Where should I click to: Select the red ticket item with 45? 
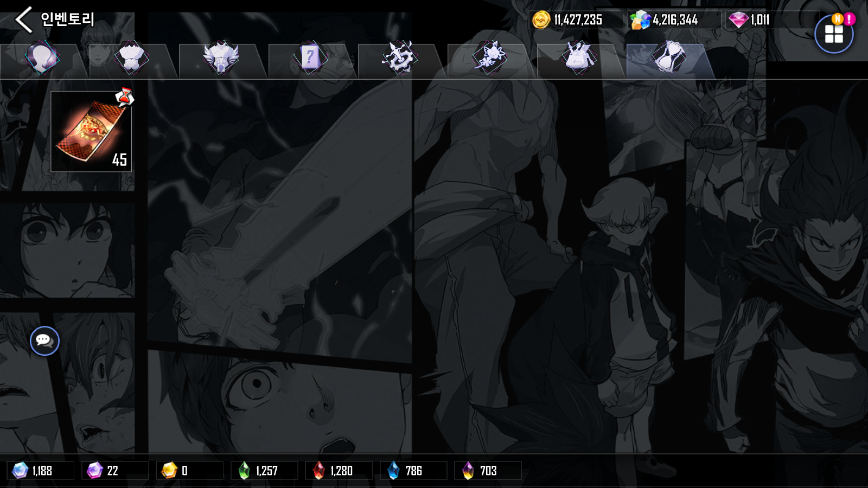click(91, 132)
